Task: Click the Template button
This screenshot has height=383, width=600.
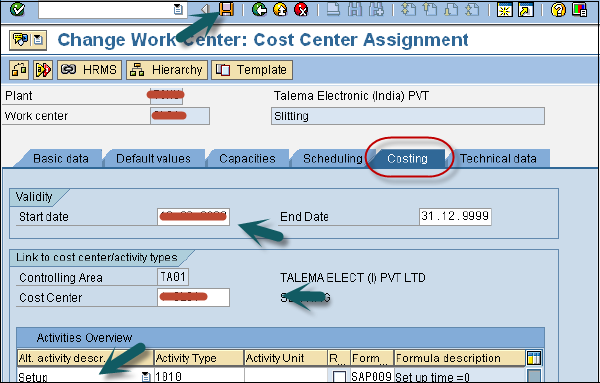Action: coord(252,70)
